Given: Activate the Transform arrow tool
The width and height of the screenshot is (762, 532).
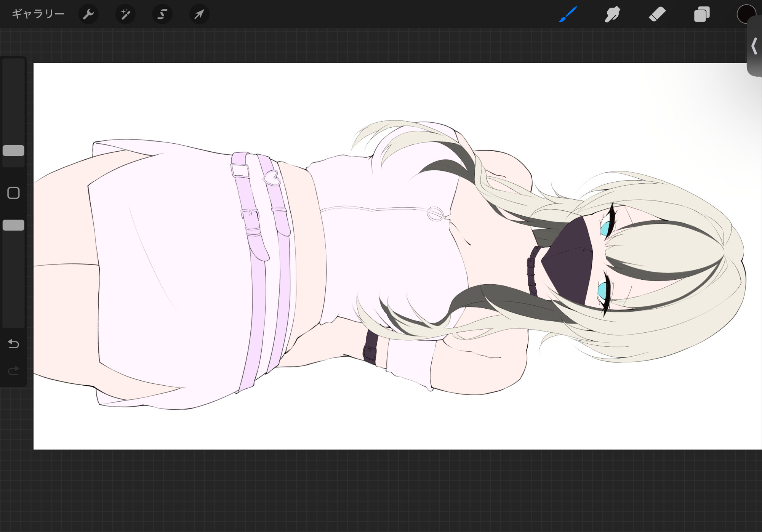Looking at the screenshot, I should point(199,14).
